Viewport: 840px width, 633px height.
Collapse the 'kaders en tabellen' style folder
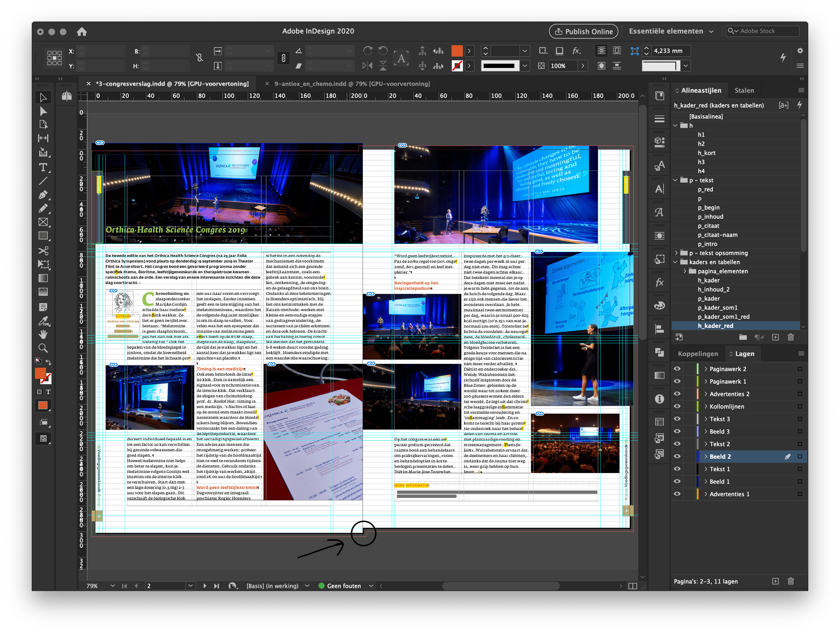pos(675,262)
